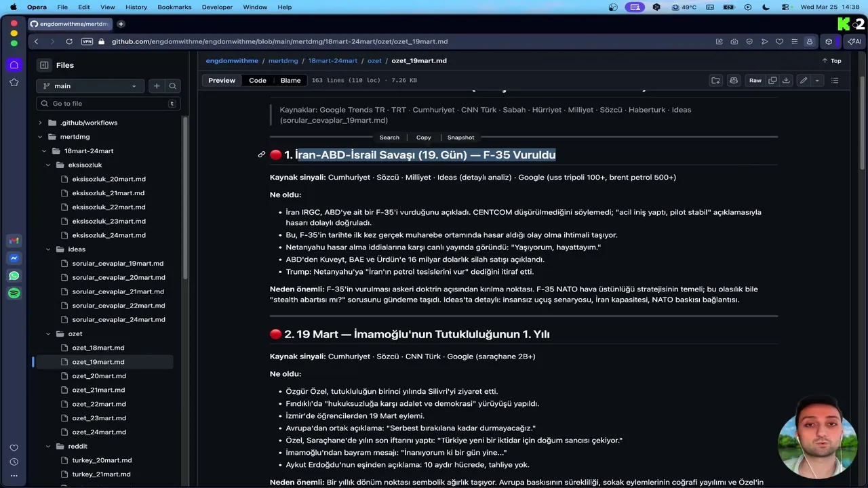The height and width of the screenshot is (488, 868).
Task: Edit the file with the pencil icon
Action: tap(804, 80)
